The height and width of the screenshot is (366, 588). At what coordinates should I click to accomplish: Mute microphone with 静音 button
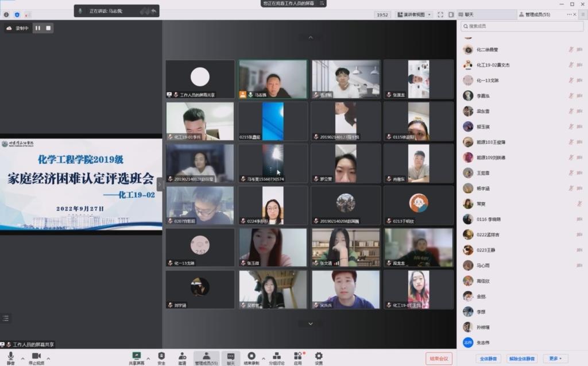click(10, 357)
